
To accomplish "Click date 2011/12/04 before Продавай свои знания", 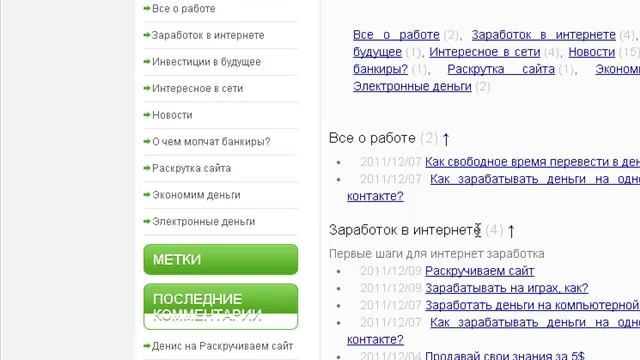I will point(391,356).
